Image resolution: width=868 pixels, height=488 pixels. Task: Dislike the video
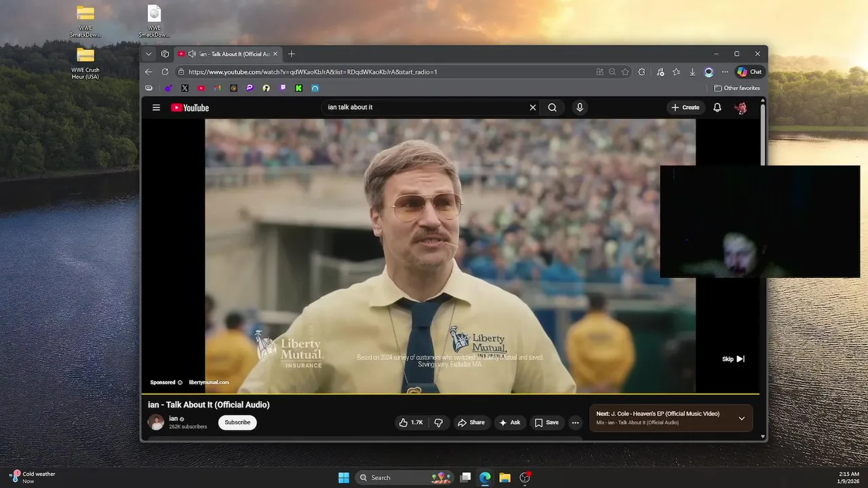click(x=438, y=422)
